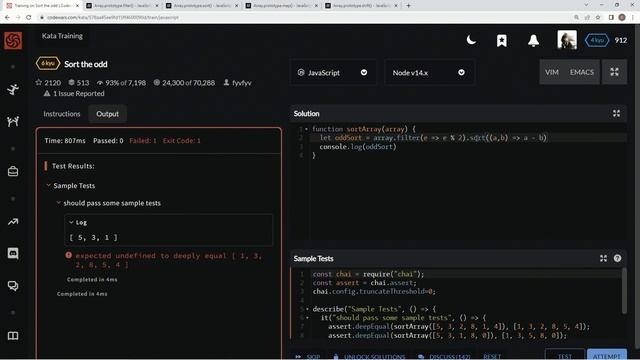This screenshot has width=640, height=360.
Task: Click the 24,300 of 70,288 completions stat
Action: [184, 82]
